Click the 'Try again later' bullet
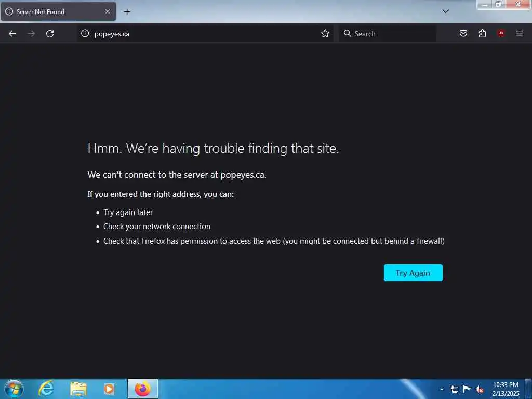The image size is (532, 399). tap(128, 212)
